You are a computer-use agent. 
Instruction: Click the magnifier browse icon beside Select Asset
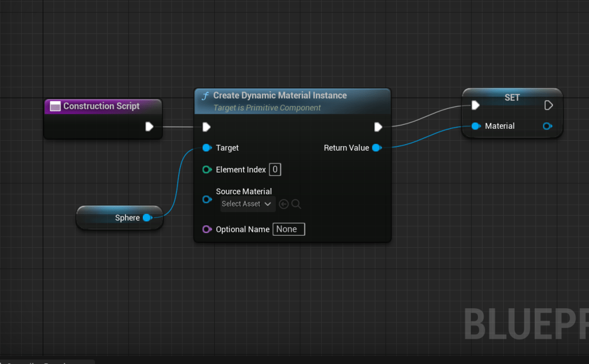pyautogui.click(x=296, y=204)
